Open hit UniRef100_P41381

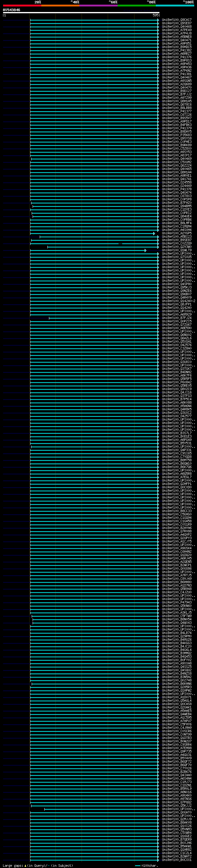coord(176,74)
